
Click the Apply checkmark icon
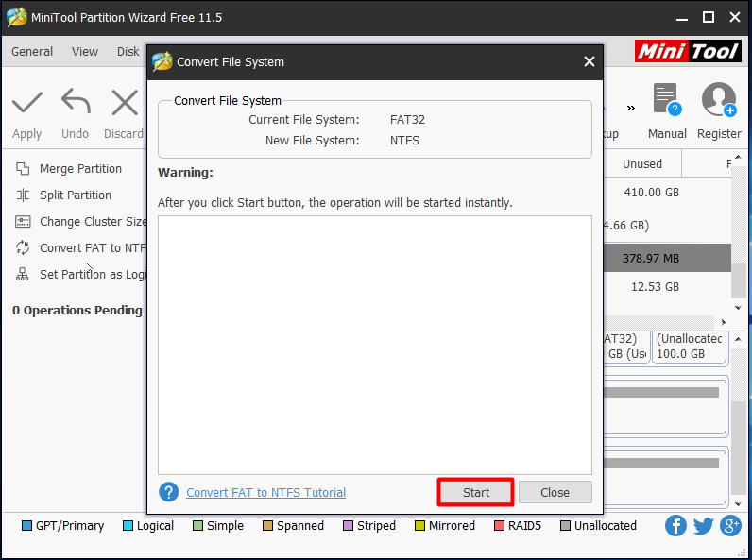click(26, 102)
